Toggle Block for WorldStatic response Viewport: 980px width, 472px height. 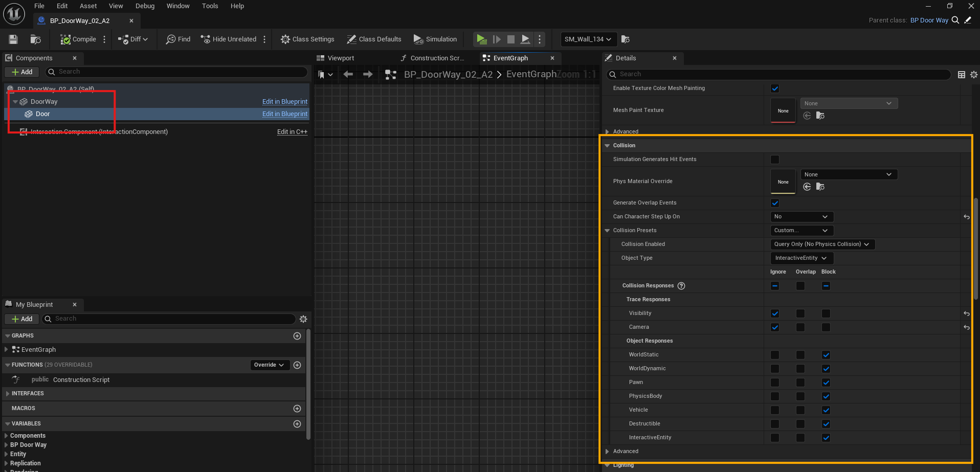click(826, 355)
